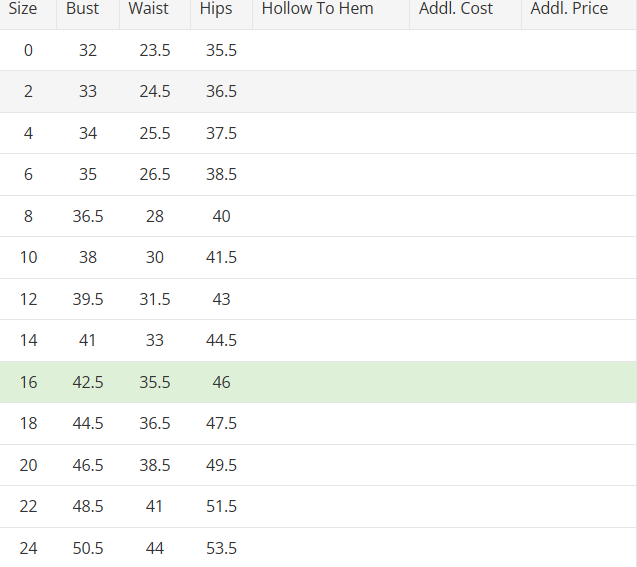Click the size 2 row

pyautogui.click(x=28, y=91)
